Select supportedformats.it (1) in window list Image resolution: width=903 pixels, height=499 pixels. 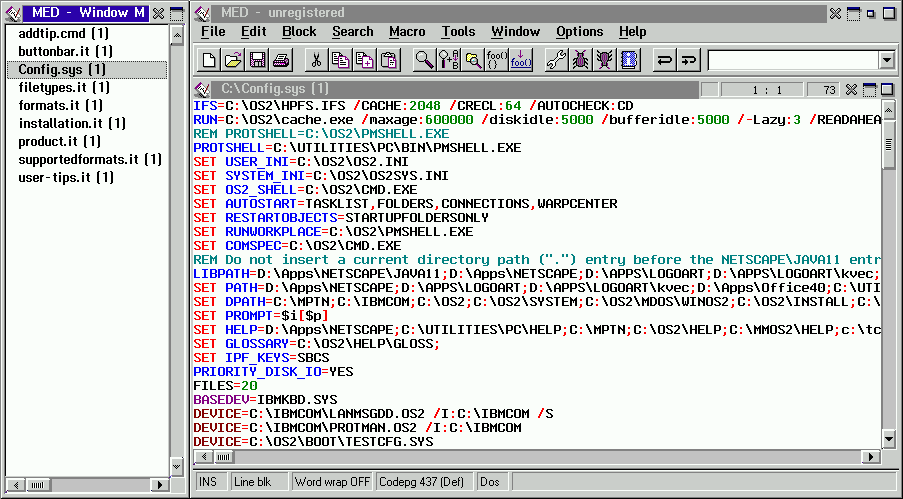pos(90,159)
